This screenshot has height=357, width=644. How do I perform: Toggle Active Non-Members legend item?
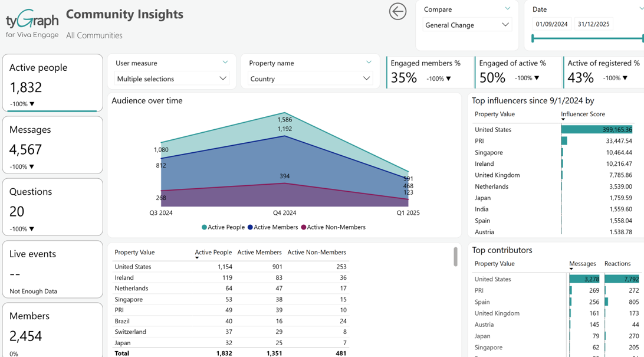(333, 227)
